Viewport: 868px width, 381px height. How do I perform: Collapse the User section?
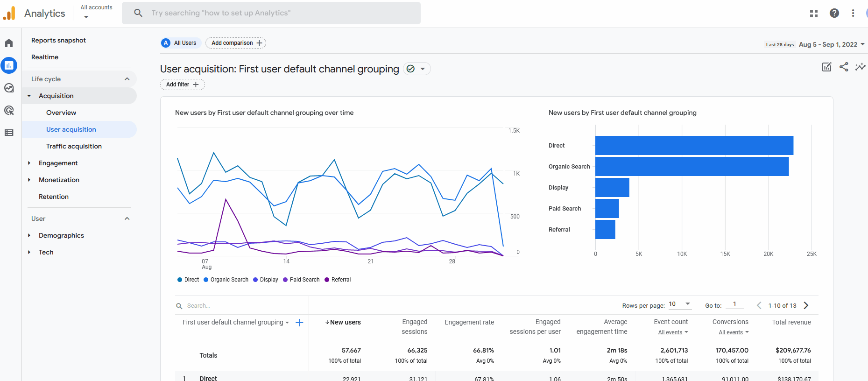[127, 219]
